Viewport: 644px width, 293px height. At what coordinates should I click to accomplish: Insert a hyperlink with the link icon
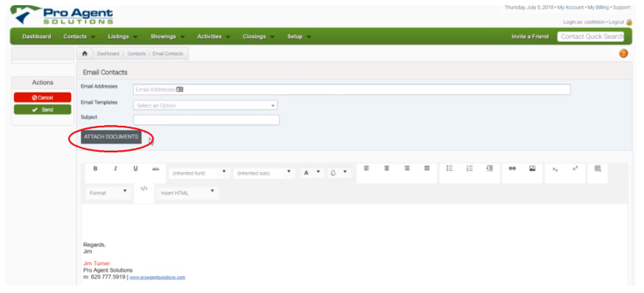[x=512, y=169]
